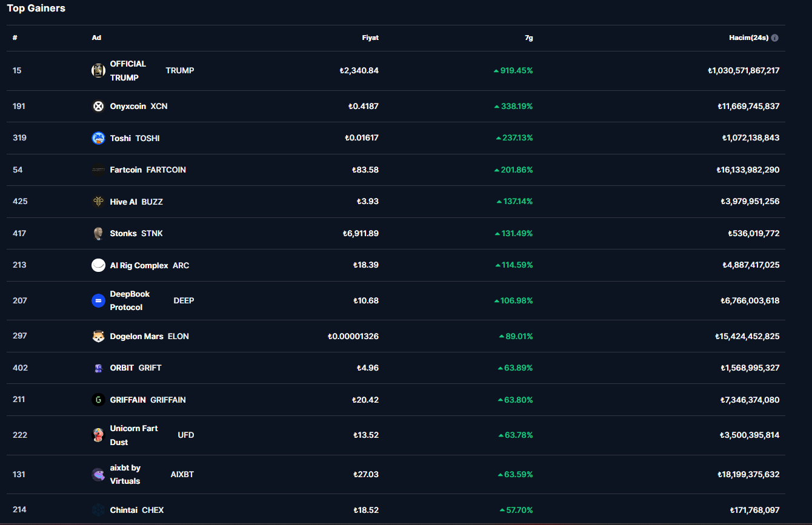Click the GRIFFAIN logo icon
This screenshot has height=525, width=812.
tap(98, 400)
